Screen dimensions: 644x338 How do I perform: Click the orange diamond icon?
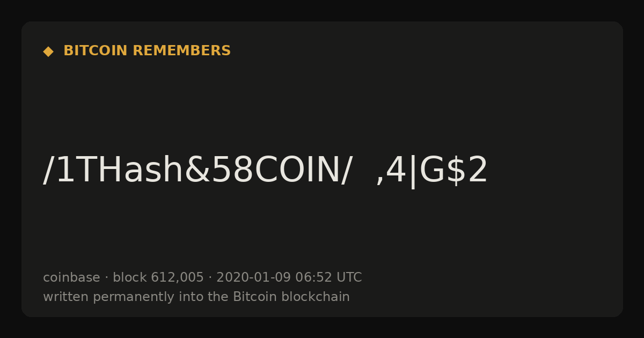(48, 52)
